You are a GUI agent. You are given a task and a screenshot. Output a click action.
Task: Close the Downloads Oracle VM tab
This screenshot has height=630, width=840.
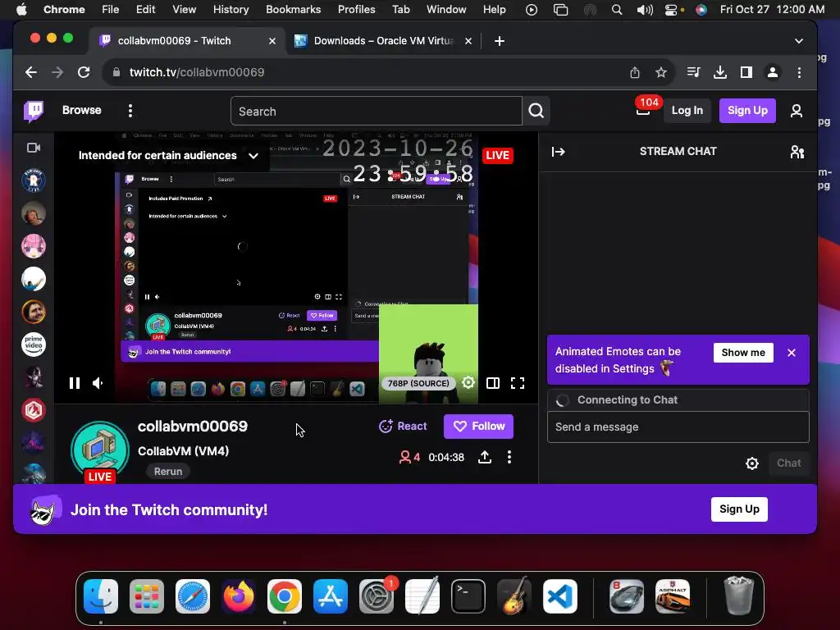[468, 41]
